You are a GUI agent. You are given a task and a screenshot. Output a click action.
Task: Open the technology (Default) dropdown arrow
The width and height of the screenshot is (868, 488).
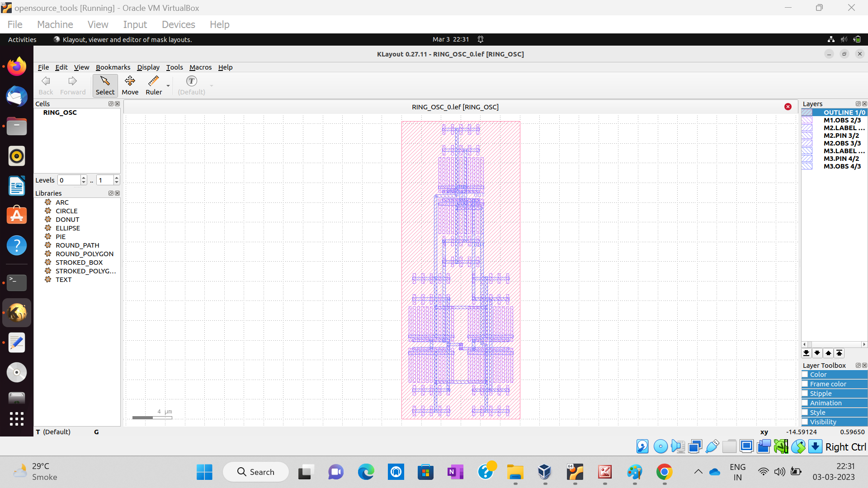[211, 86]
